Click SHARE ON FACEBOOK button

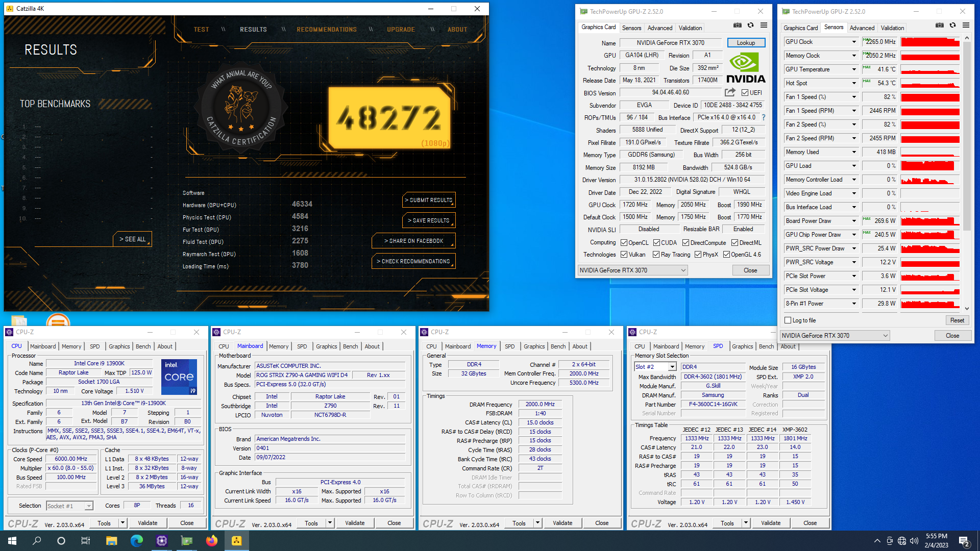[413, 241]
